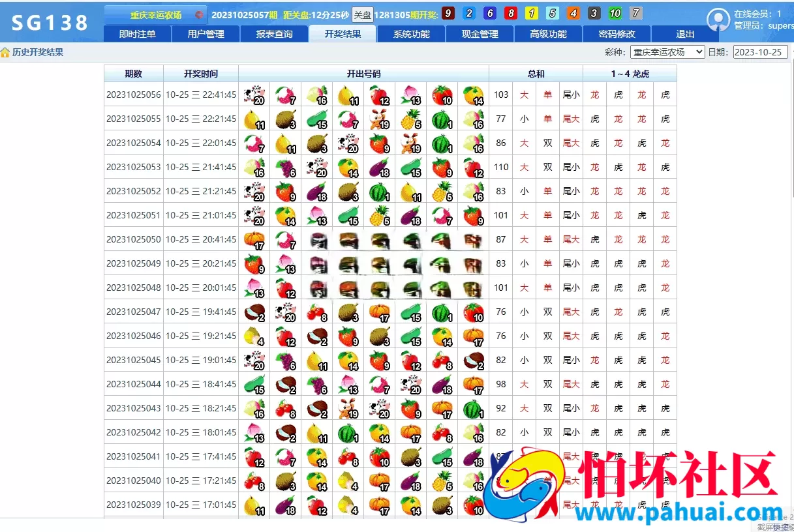Click the cherries icon 8 in row 20231025047
The height and width of the screenshot is (532, 794).
[x=316, y=312]
